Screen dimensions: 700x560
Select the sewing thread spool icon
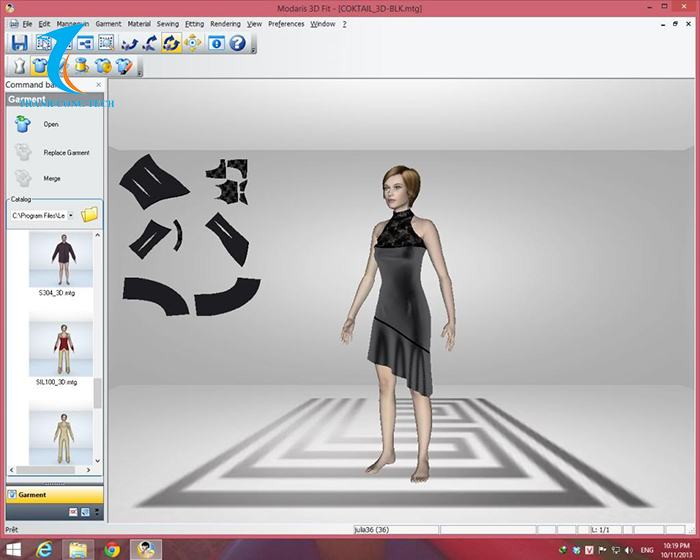click(82, 66)
